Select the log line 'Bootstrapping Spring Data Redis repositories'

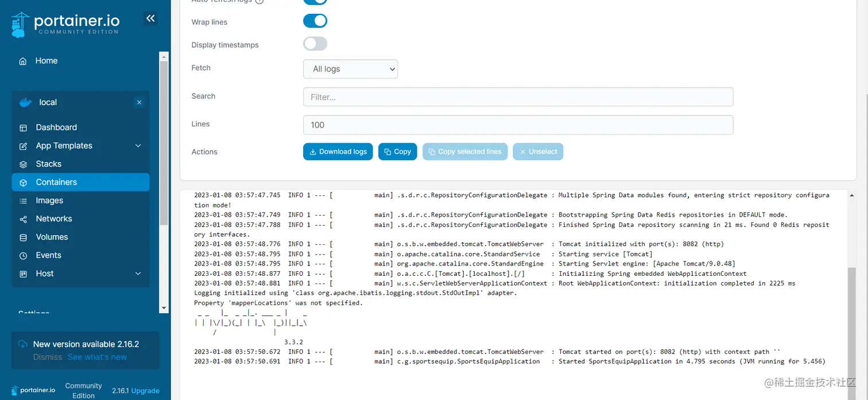(x=491, y=215)
